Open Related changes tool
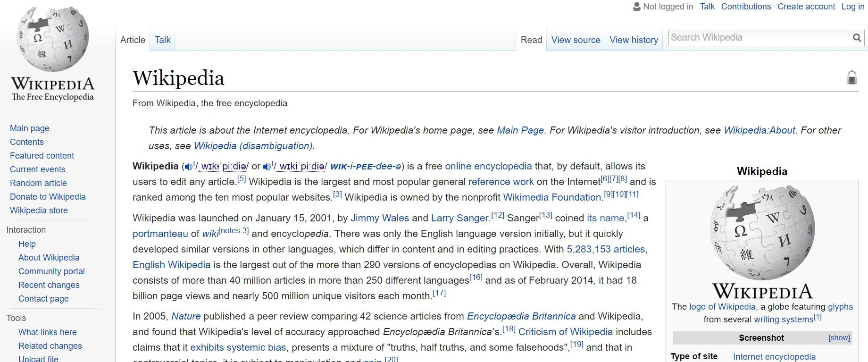This screenshot has height=362, width=868. coord(50,346)
